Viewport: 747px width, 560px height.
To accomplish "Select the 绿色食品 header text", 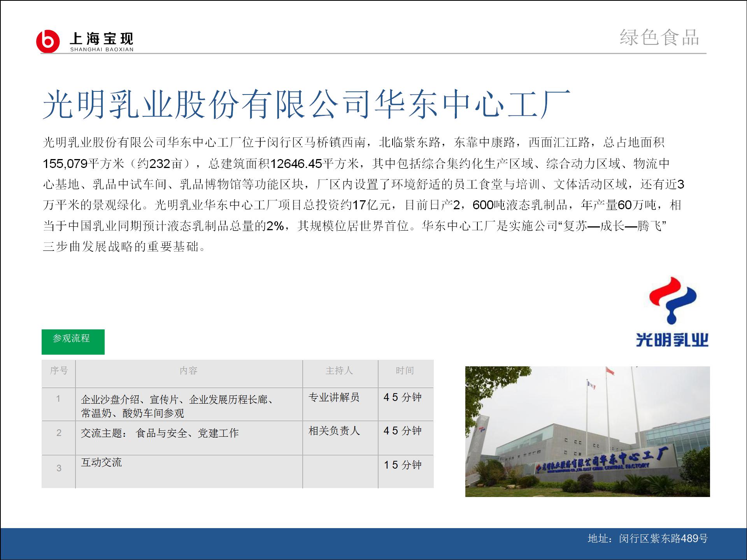I will (x=659, y=38).
